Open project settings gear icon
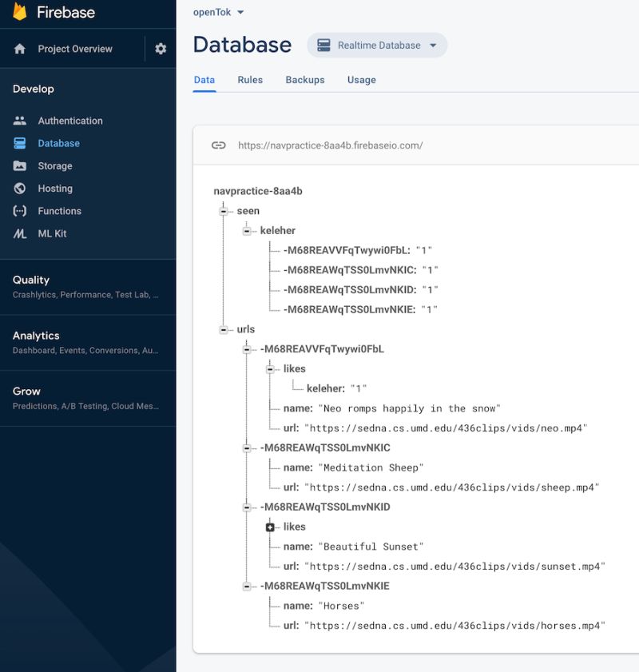The image size is (639, 672). click(161, 49)
